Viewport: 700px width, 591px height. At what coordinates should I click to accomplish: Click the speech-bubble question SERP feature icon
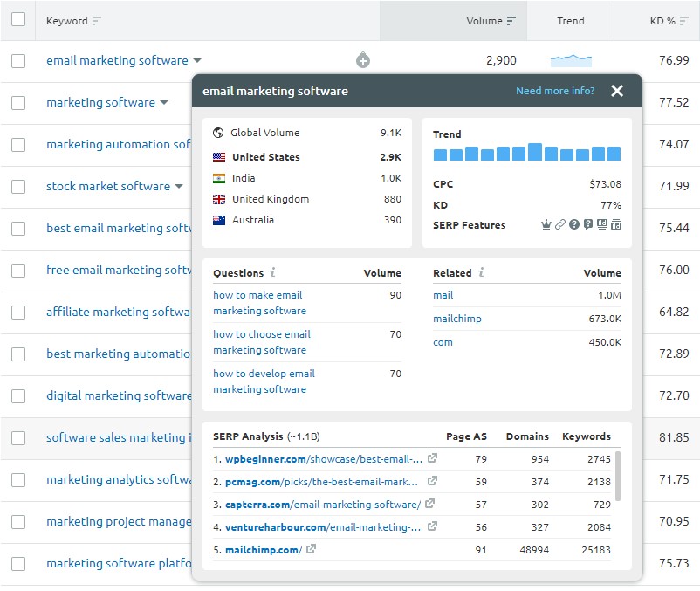588,224
